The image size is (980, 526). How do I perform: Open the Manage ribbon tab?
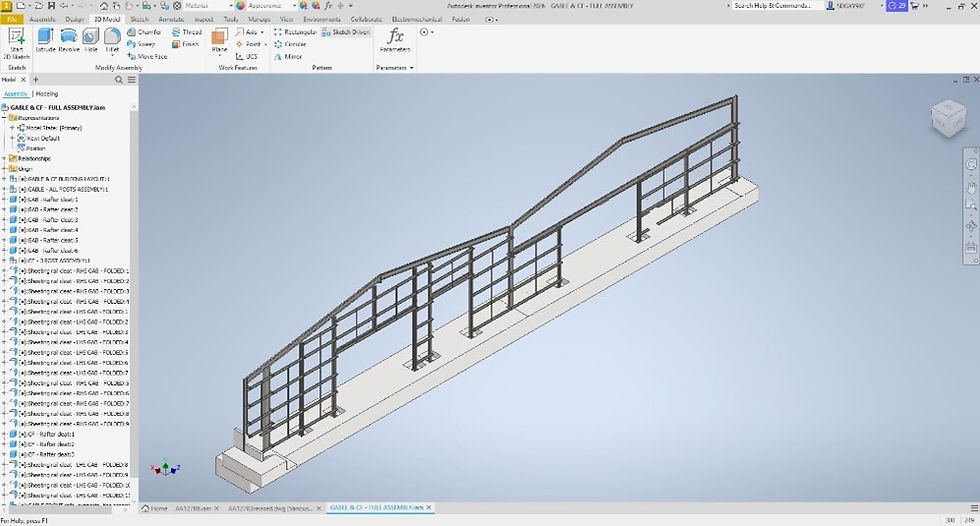[x=259, y=19]
